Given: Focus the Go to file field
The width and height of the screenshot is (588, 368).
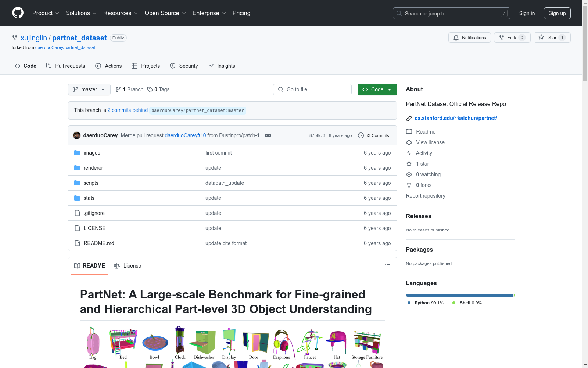Looking at the screenshot, I should (312, 89).
